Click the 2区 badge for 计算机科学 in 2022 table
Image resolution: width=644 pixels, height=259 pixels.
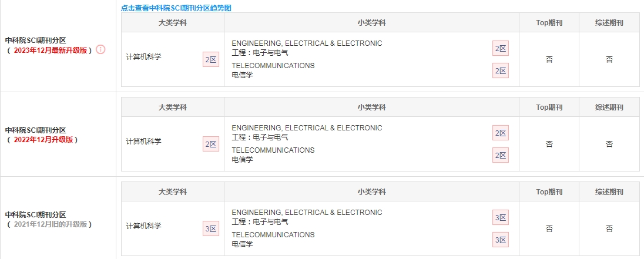point(211,144)
